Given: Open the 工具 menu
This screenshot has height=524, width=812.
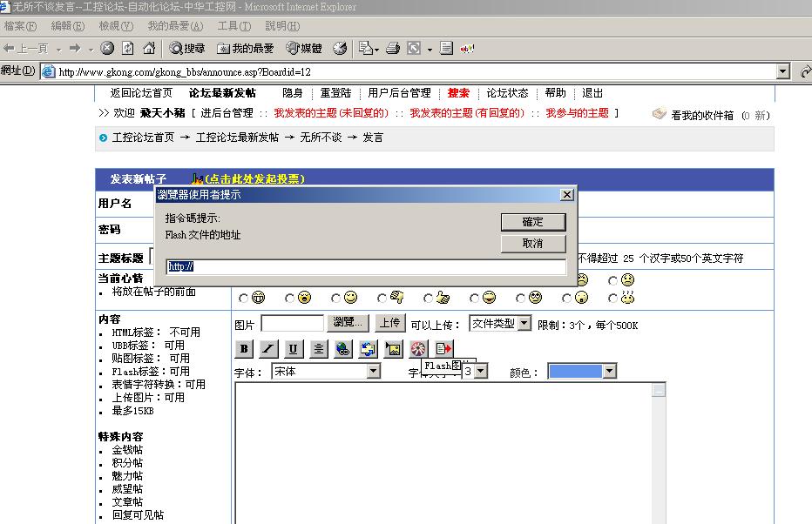Looking at the screenshot, I should pyautogui.click(x=234, y=26).
